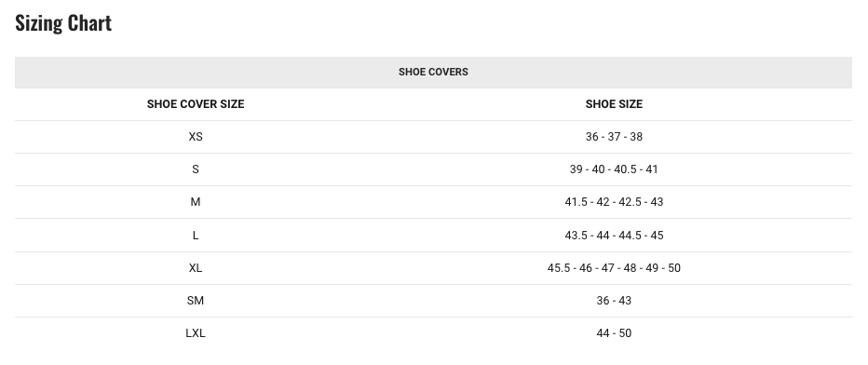
Task: Click the 39 - 40 - 40.5 - 41 cell
Action: coord(614,169)
